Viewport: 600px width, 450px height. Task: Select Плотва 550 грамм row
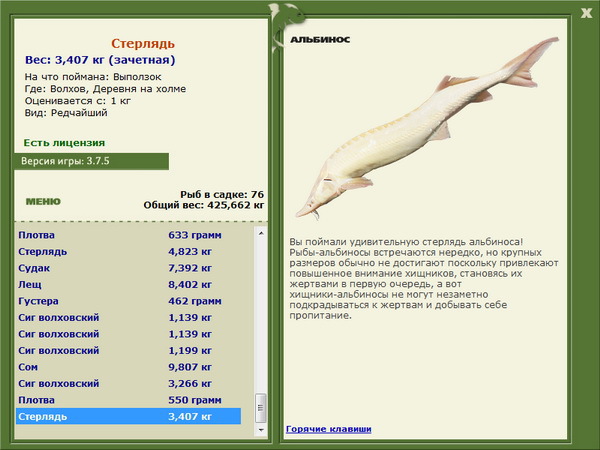pyautogui.click(x=129, y=400)
